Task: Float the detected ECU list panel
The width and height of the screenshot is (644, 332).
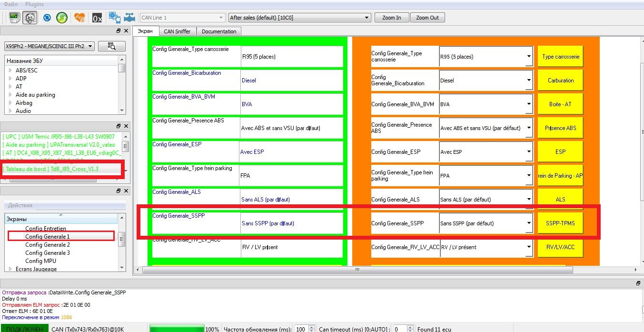Action: [x=119, y=126]
